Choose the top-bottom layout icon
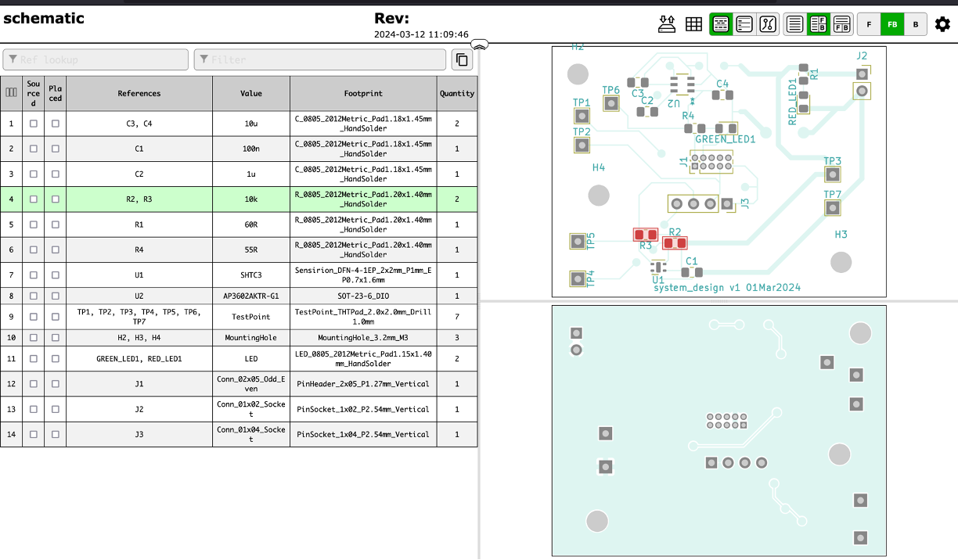Viewport: 958px width, 560px height. pyautogui.click(x=842, y=24)
